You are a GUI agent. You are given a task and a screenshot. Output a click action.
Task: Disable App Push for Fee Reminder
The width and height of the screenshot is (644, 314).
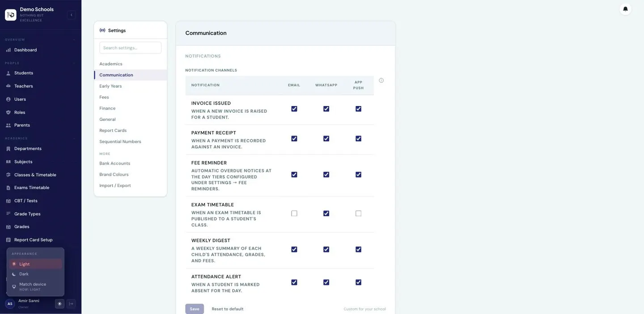pyautogui.click(x=359, y=174)
